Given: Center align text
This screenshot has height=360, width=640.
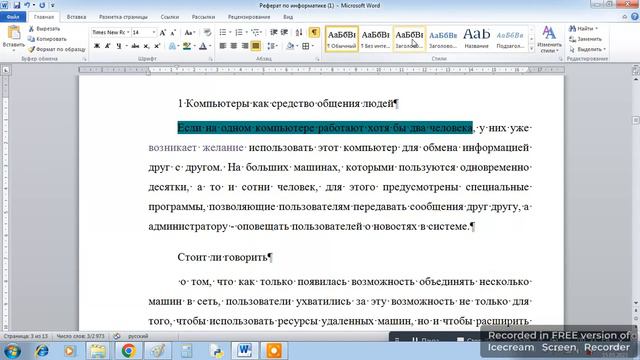Looking at the screenshot, I should (x=234, y=46).
